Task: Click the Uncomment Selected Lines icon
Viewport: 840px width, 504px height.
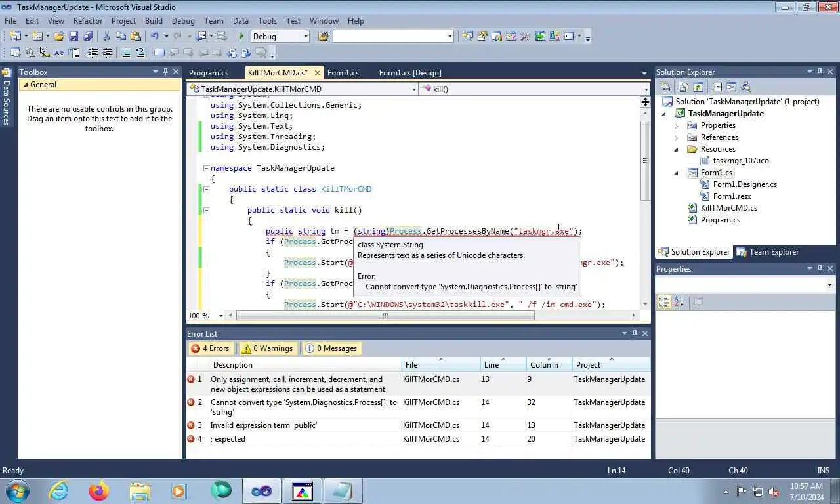Action: [140, 53]
